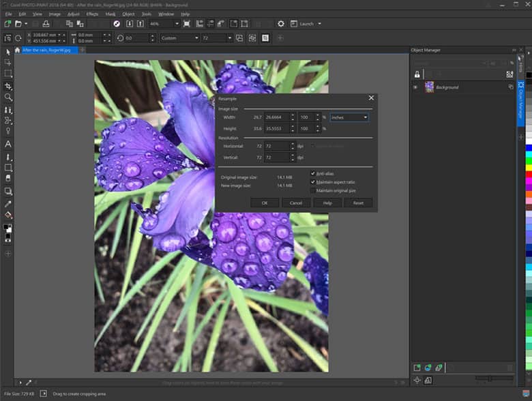Image resolution: width=532 pixels, height=401 pixels.
Task: Select the Zoom magnifier tool
Action: pyautogui.click(x=8, y=98)
